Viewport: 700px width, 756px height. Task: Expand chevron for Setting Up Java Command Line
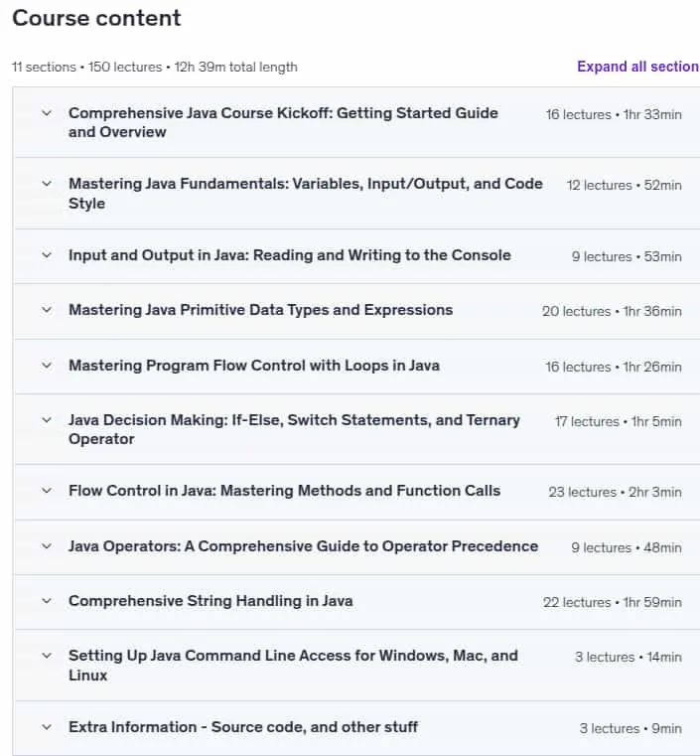[x=47, y=656]
